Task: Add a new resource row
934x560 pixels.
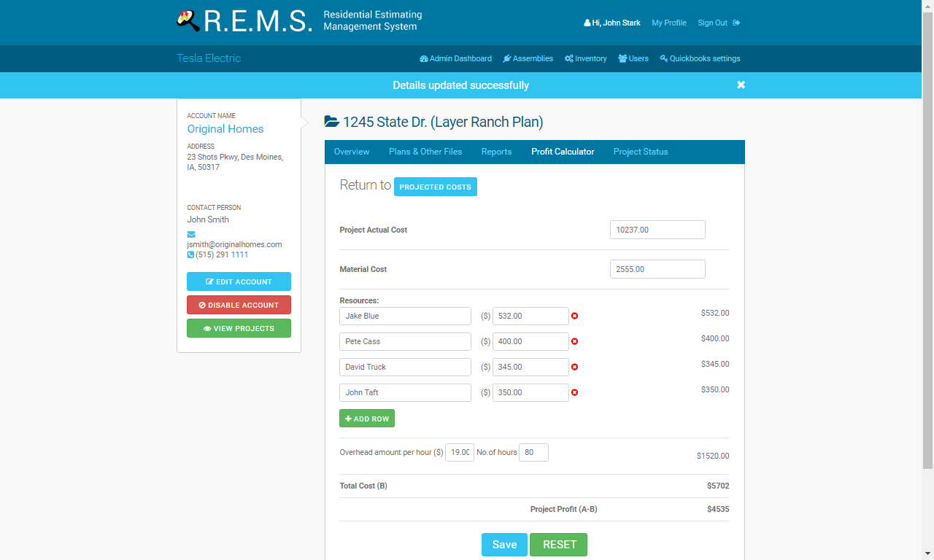Action: click(x=367, y=418)
